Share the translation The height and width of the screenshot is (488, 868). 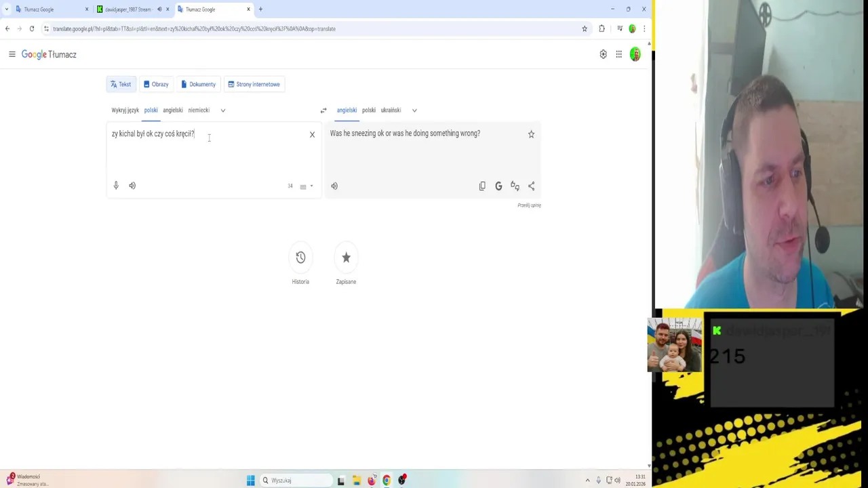tap(531, 186)
